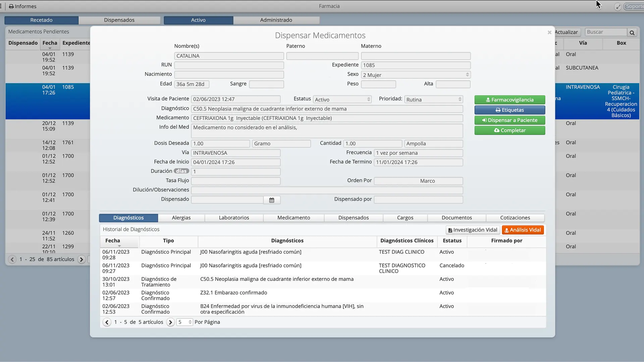Click the Frecuencia field
The image size is (644, 362).
pyautogui.click(x=418, y=153)
